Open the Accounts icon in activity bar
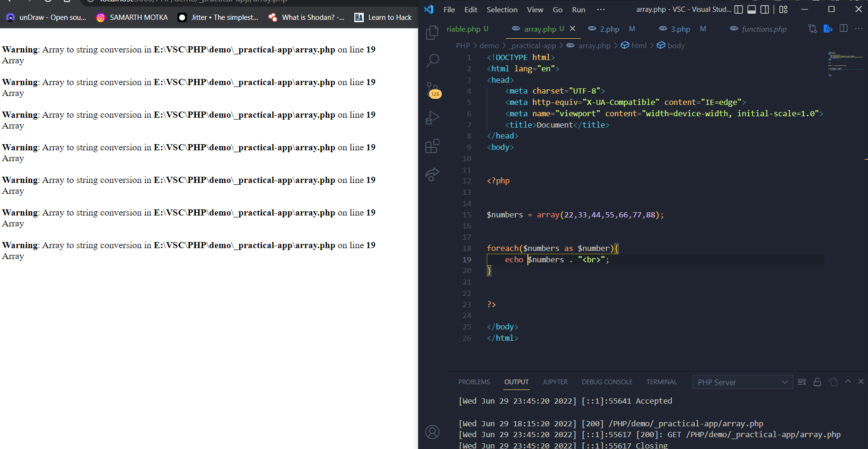 (x=432, y=432)
